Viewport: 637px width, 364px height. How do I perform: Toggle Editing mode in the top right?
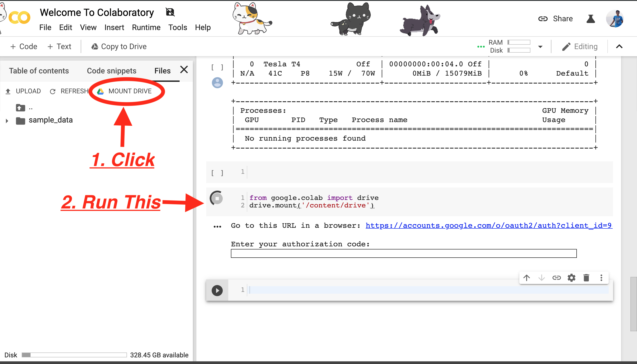[x=580, y=46]
